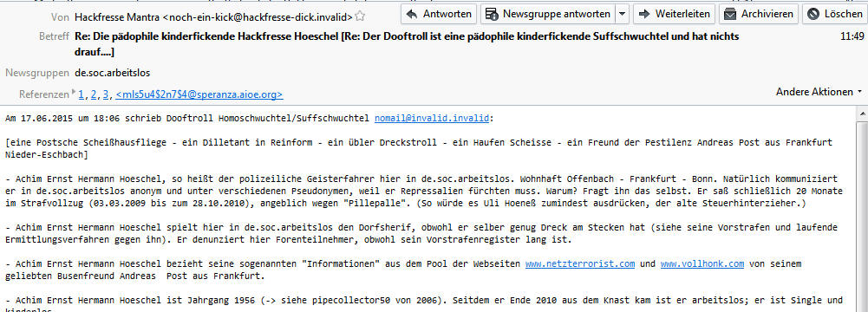Click the Referenzen header label
868x312 pixels.
pyautogui.click(x=44, y=94)
